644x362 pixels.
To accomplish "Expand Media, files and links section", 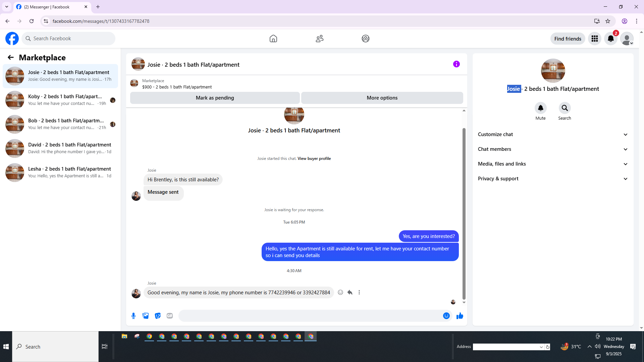I will [553, 164].
